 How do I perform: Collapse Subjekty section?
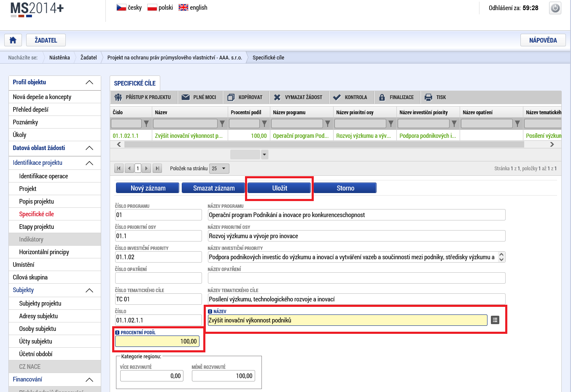89,290
